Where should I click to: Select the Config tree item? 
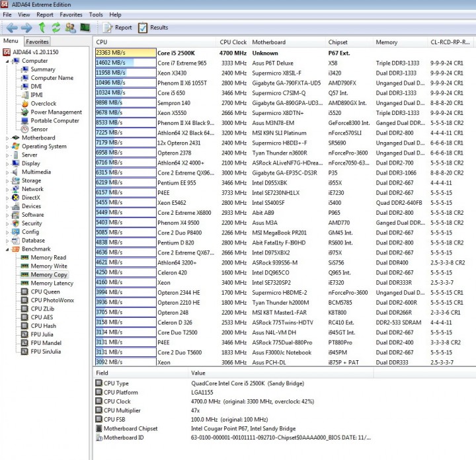coord(30,232)
